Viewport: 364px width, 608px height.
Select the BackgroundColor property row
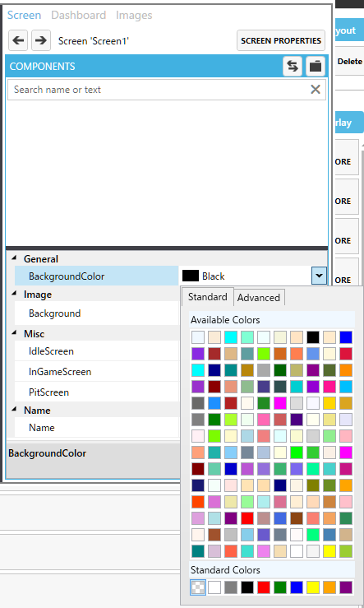click(96, 276)
